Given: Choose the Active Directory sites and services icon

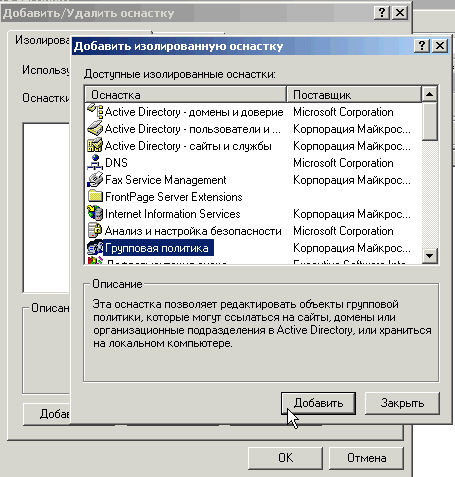Looking at the screenshot, I should [x=95, y=145].
